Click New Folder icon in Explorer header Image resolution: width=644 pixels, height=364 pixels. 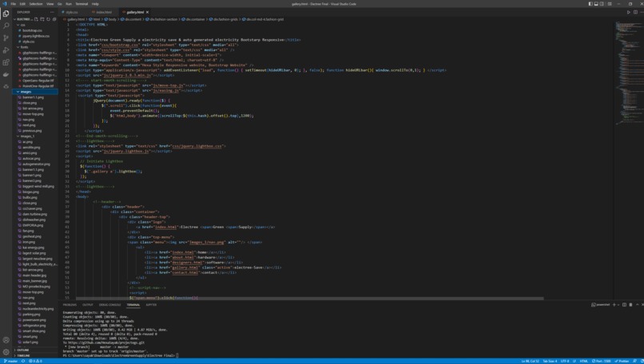(42, 19)
